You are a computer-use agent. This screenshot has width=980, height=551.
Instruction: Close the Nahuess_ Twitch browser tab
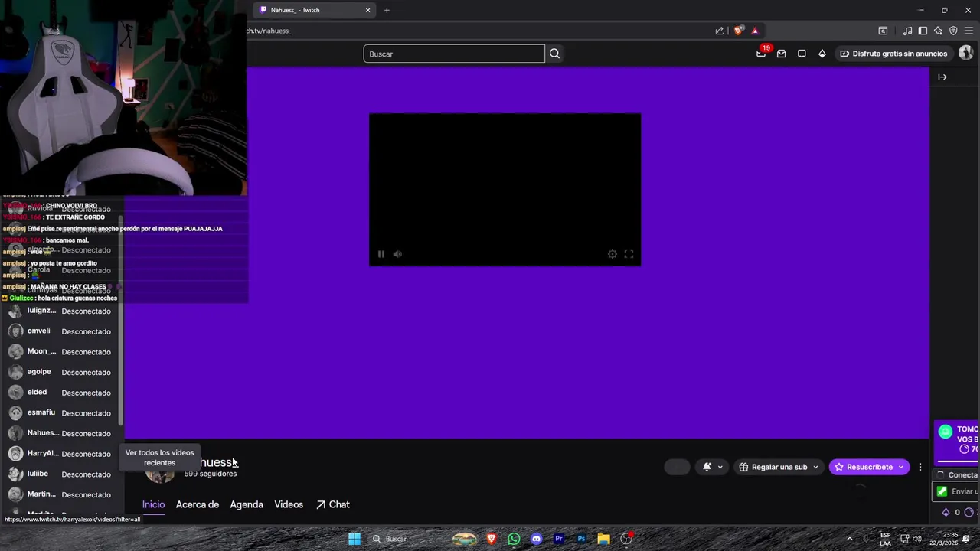367,10
